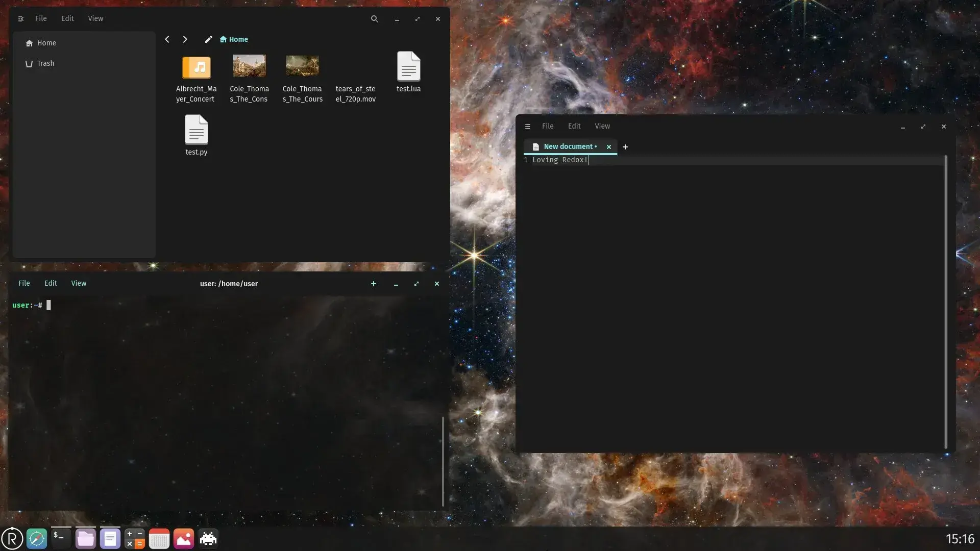Open the file manager search icon

tap(374, 18)
